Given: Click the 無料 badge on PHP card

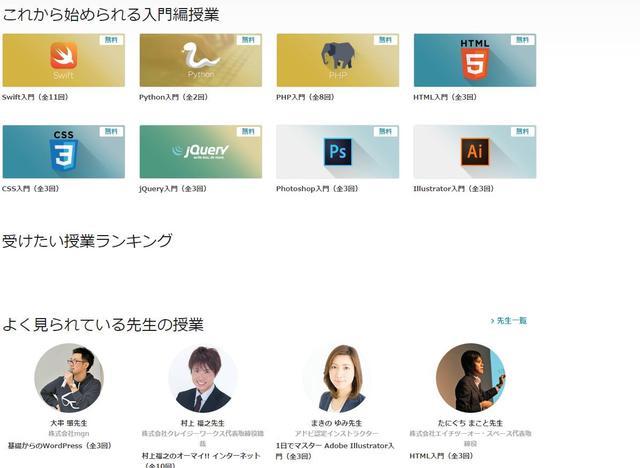Looking at the screenshot, I should pos(386,40).
